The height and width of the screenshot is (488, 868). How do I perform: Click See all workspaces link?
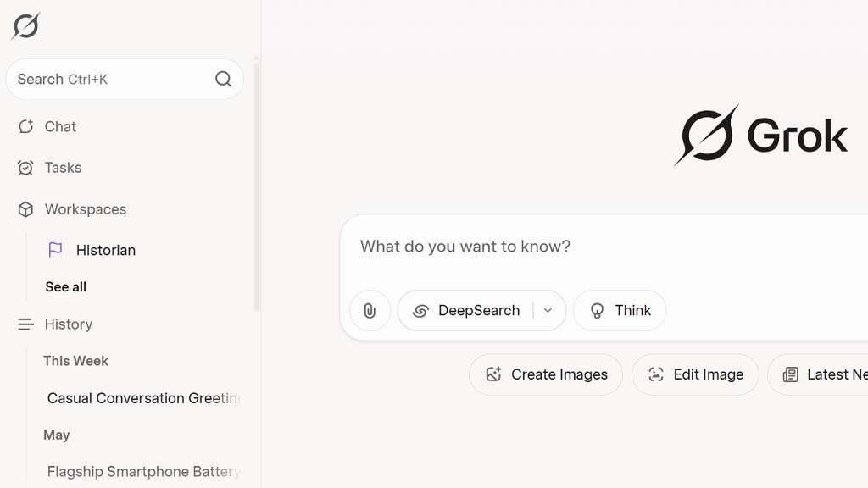coord(66,286)
